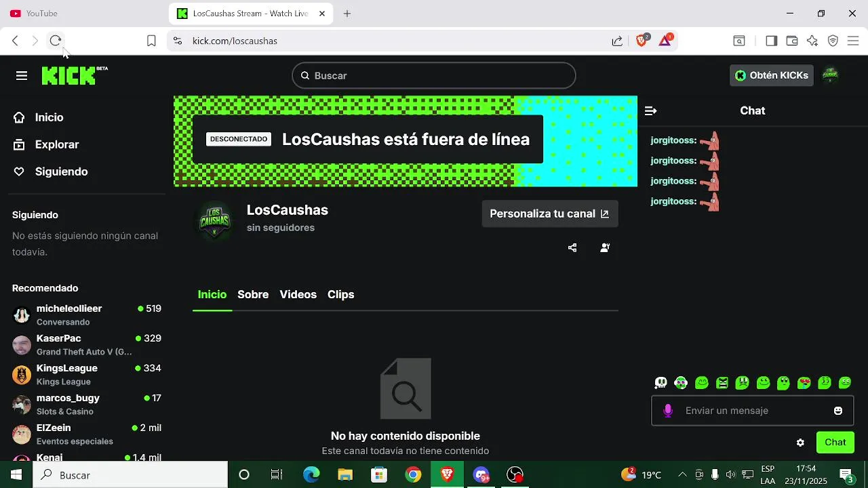Open OBS Studio from taskbar
Image resolution: width=868 pixels, height=488 pixels.
point(515,474)
